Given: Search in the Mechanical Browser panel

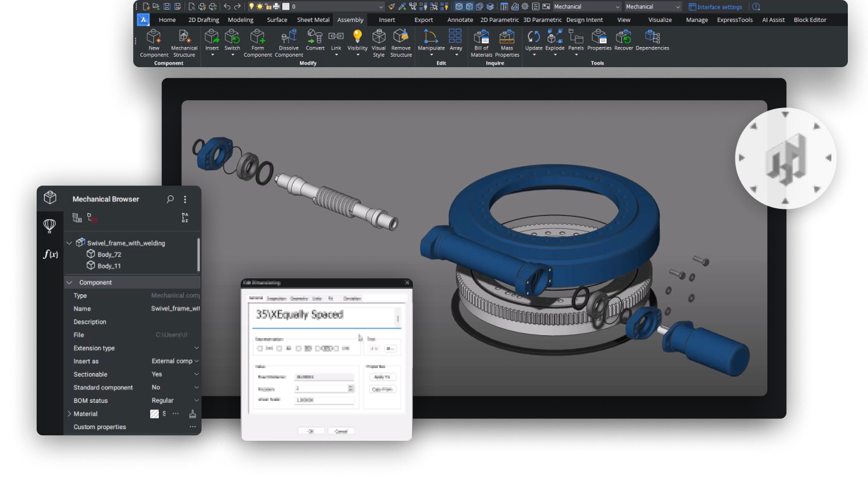Looking at the screenshot, I should click(170, 199).
